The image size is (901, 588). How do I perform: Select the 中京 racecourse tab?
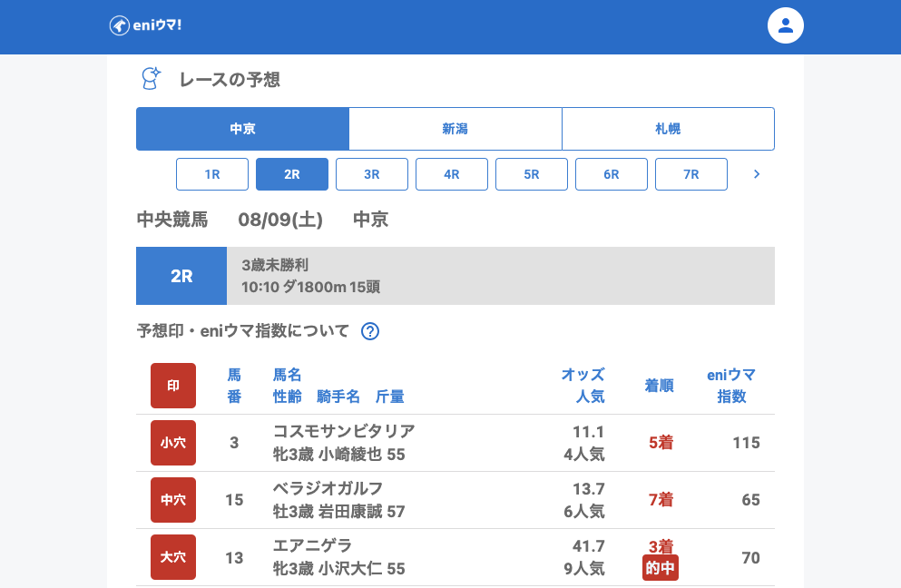[242, 129]
